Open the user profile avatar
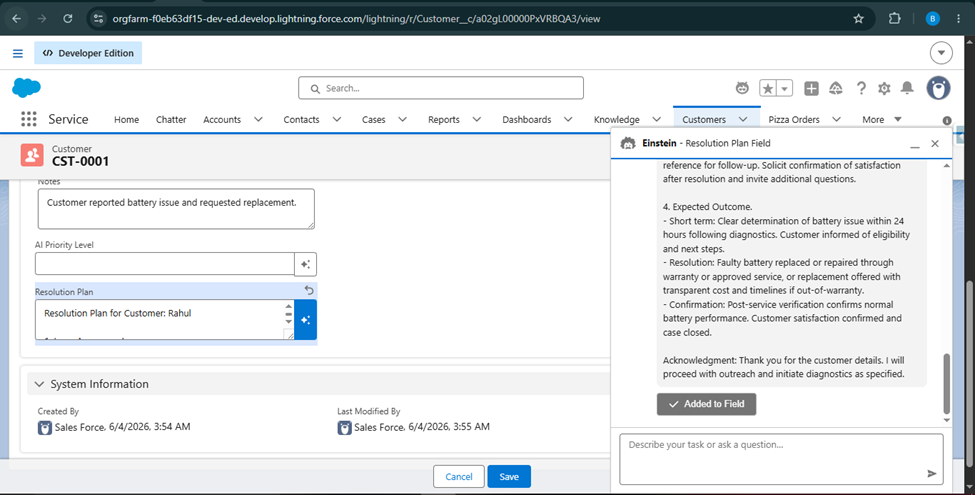This screenshot has width=975, height=495. [938, 88]
